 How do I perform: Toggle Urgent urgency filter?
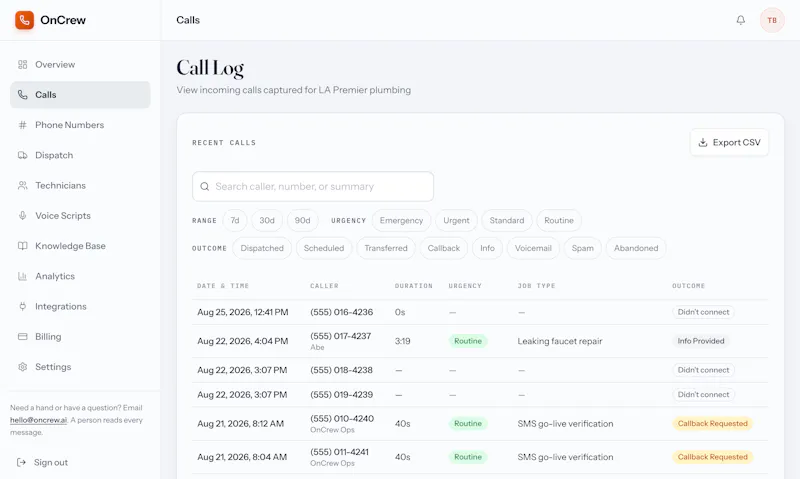tap(456, 220)
